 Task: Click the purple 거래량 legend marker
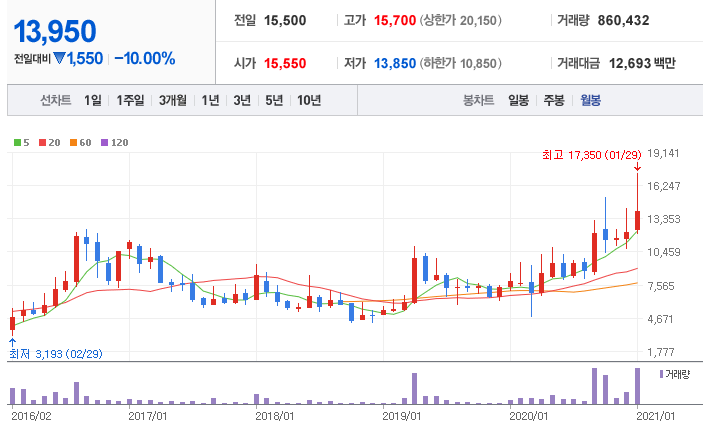coord(661,374)
